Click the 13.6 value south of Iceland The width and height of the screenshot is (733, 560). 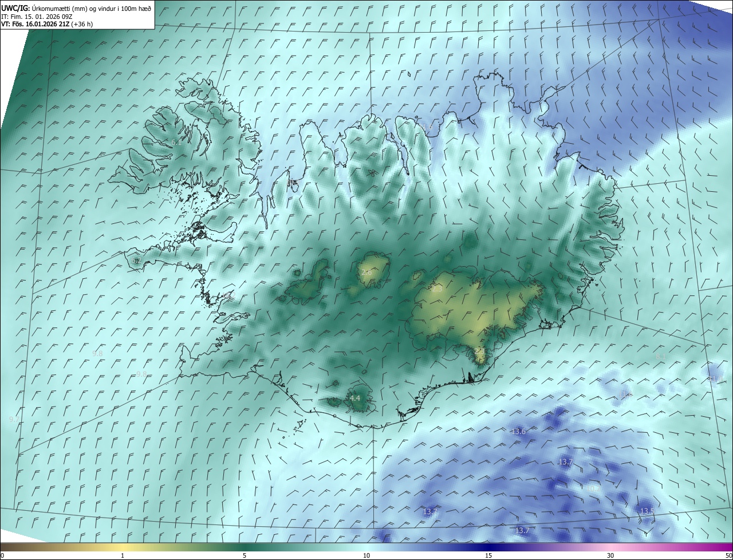click(519, 431)
